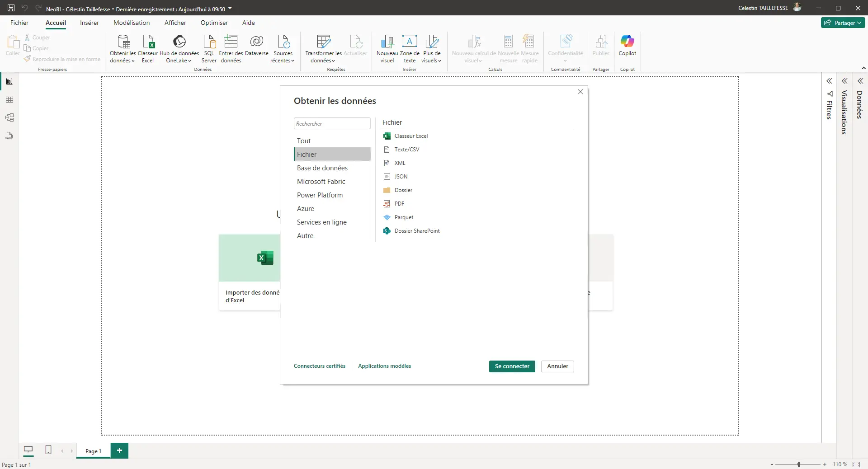Switch to model view in sidebar
868x469 pixels.
point(9,117)
